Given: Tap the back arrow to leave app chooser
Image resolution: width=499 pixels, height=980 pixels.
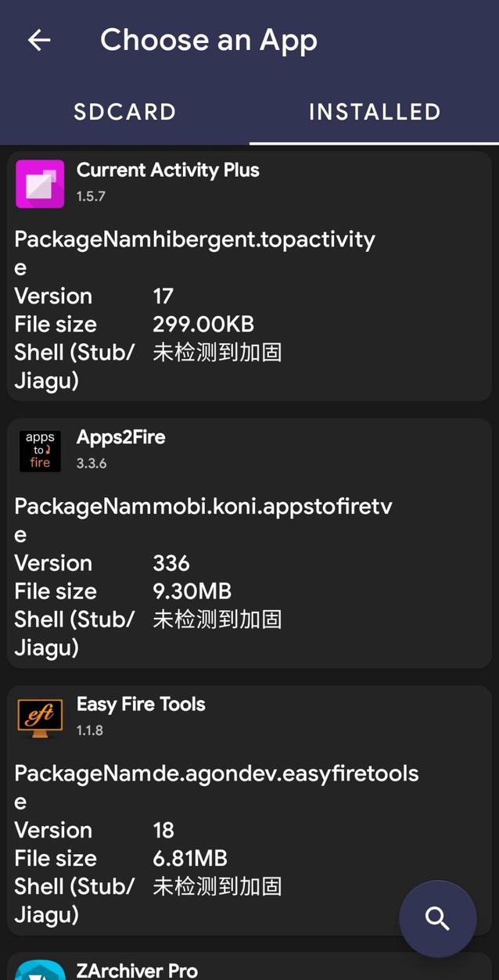Looking at the screenshot, I should (x=38, y=39).
